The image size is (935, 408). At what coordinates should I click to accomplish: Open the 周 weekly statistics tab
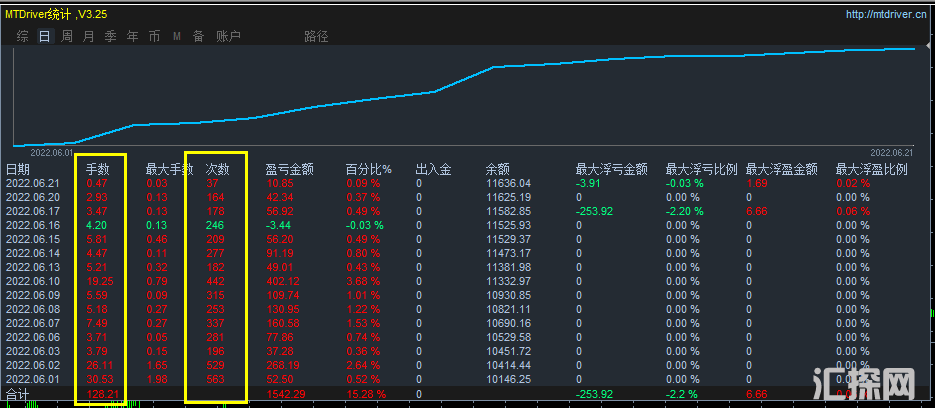tap(67, 37)
